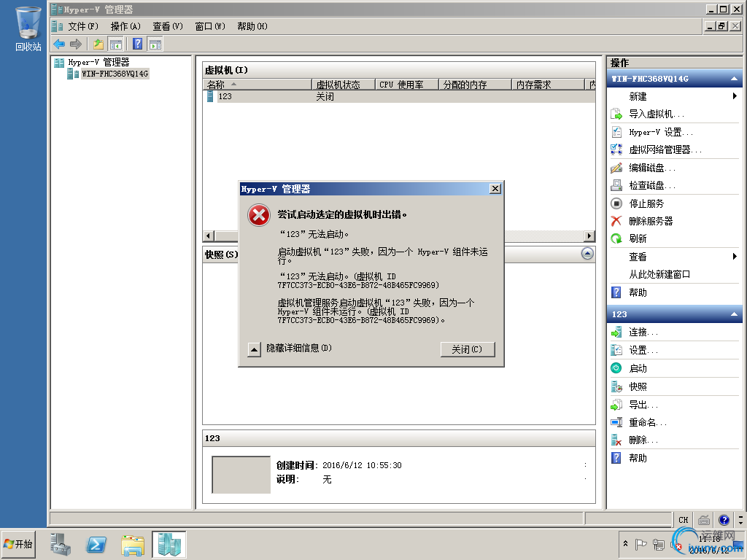The height and width of the screenshot is (560, 747).
Task: Sort by the CPU 使用率 column header
Action: [407, 85]
